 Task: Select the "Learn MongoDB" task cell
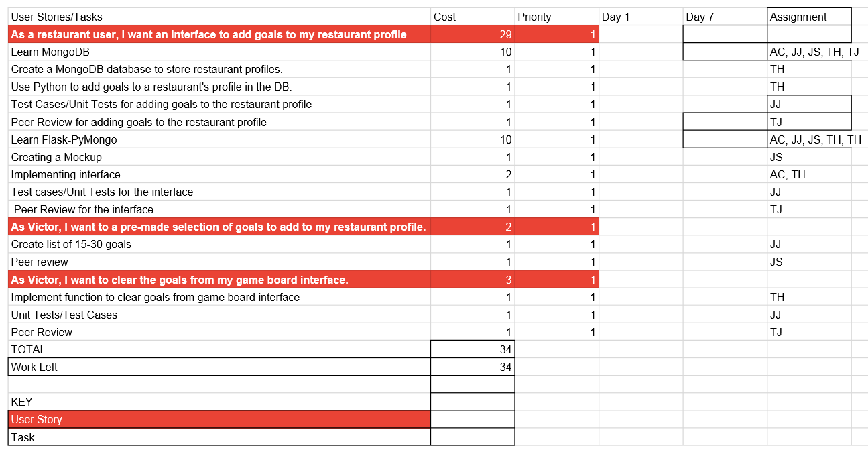[x=219, y=52]
